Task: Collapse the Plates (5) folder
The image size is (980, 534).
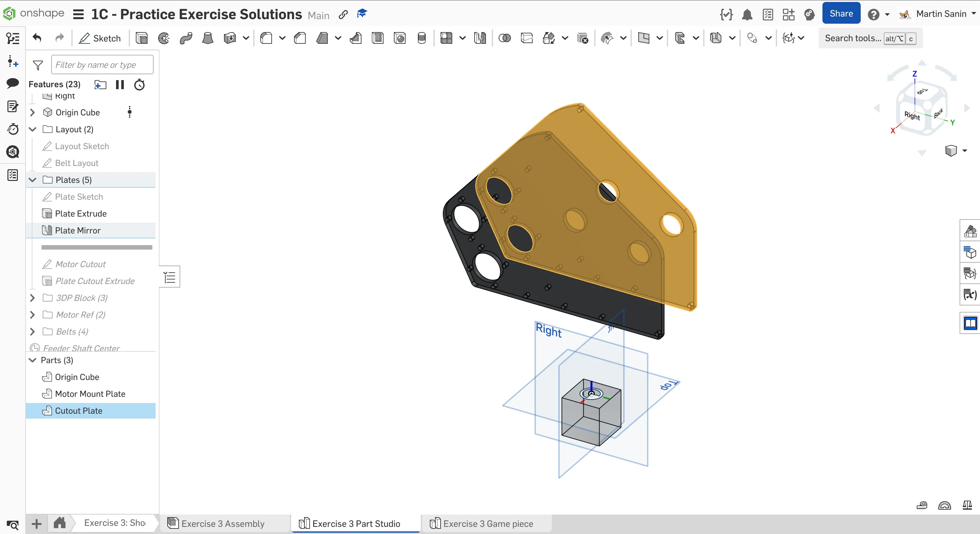Action: click(33, 180)
